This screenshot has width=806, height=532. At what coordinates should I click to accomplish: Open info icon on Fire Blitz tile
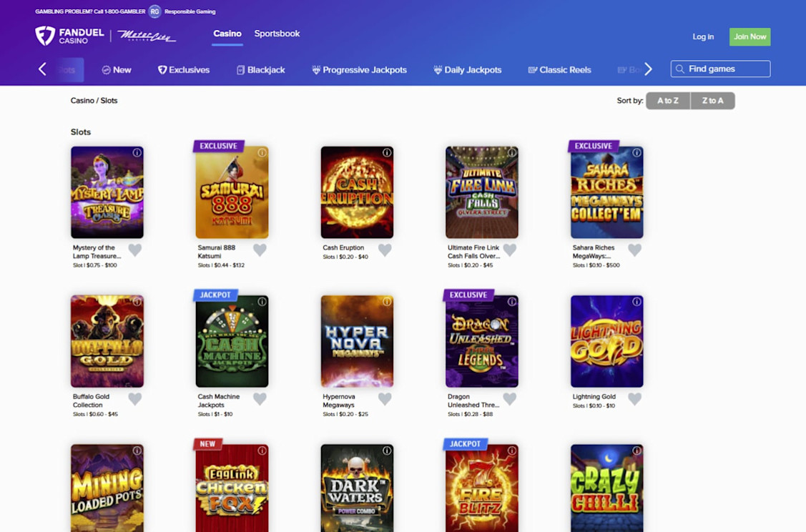512,450
